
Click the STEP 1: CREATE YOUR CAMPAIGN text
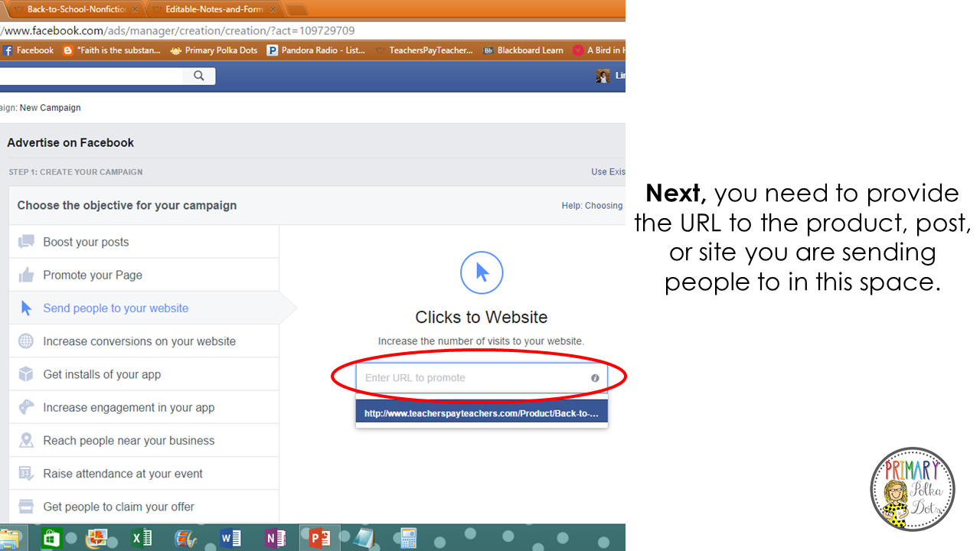[x=76, y=172]
